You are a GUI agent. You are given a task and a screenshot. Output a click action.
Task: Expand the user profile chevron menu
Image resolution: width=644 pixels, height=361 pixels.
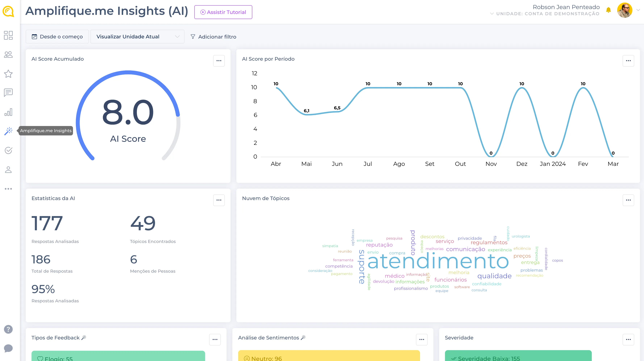tap(638, 10)
